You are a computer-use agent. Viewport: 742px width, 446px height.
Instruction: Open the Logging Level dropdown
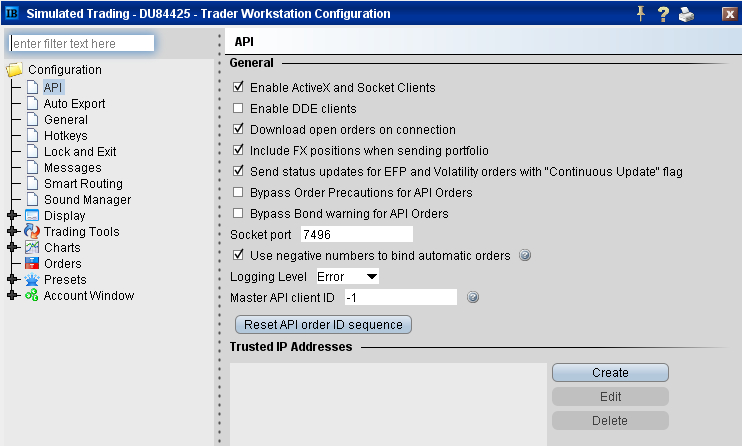point(347,276)
